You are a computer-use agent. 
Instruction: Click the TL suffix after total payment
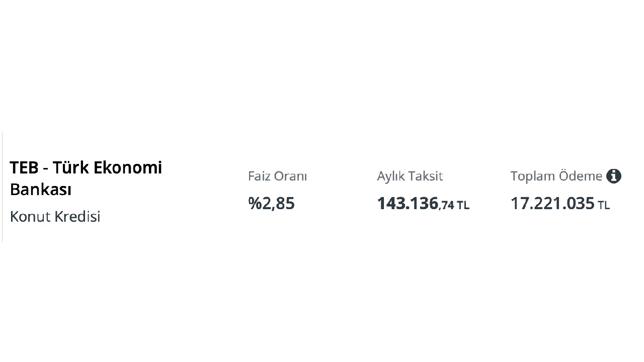coord(604,205)
